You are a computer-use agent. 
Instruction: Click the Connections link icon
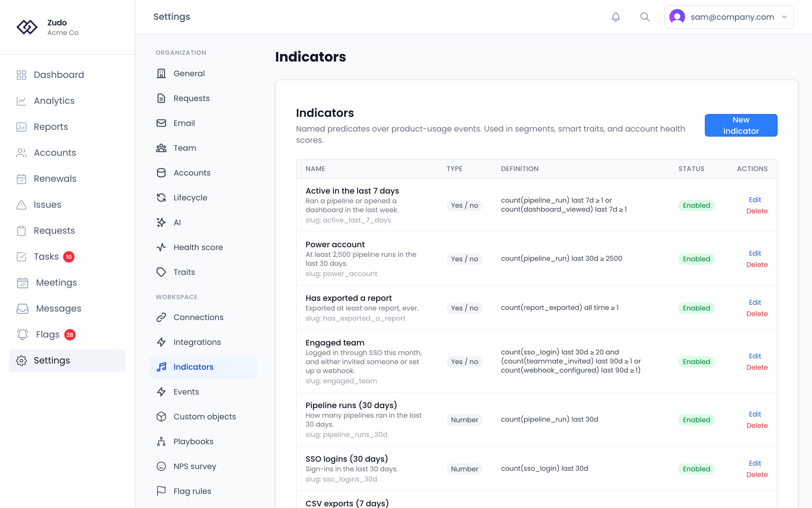(x=161, y=317)
